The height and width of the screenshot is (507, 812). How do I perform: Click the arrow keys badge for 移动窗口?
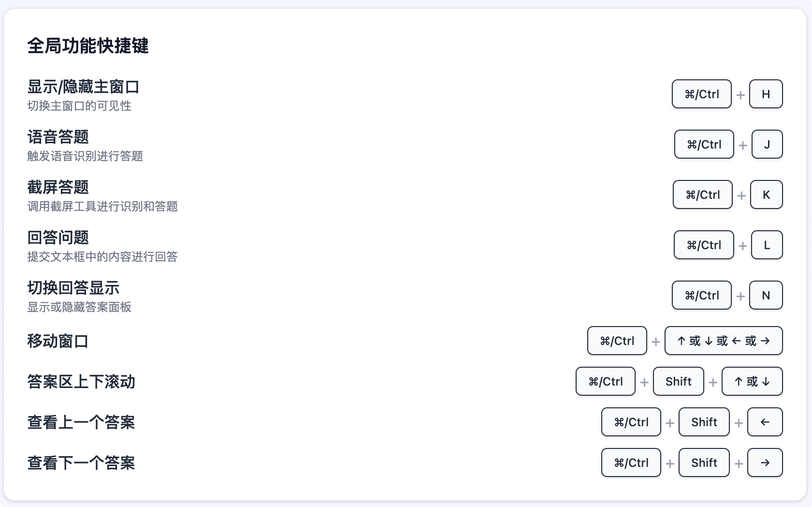(724, 341)
